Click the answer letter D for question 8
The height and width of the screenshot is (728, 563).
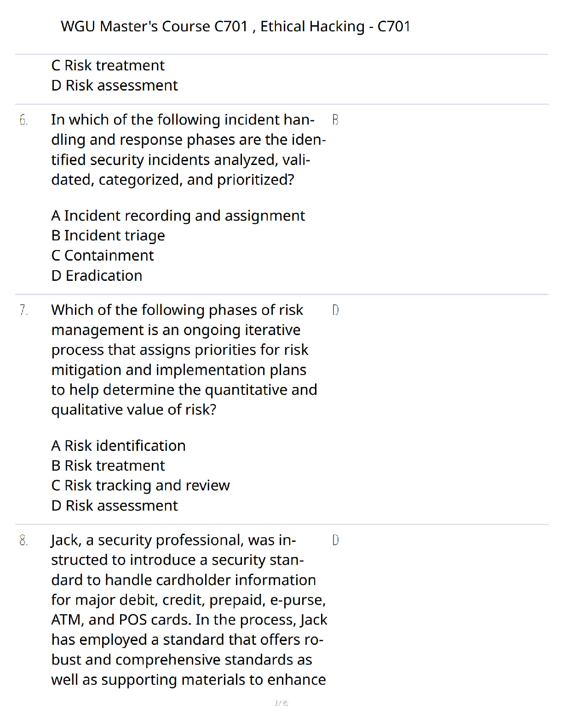point(335,540)
